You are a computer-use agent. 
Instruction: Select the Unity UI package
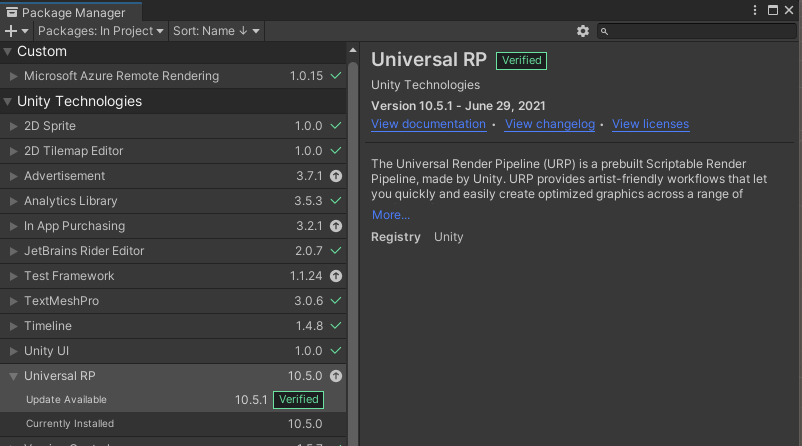[173, 351]
